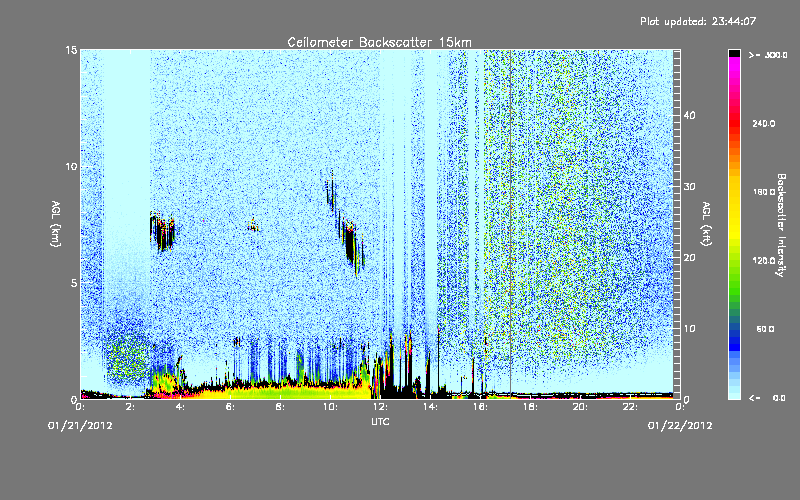800x500 pixels.
Task: Click the '4:' hour tick label
Action: click(x=181, y=407)
